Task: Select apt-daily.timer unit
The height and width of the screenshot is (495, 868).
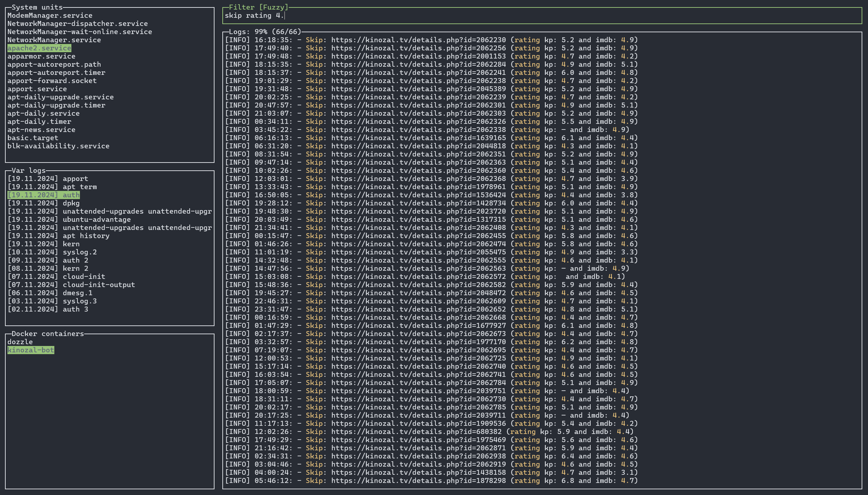Action: click(x=39, y=121)
